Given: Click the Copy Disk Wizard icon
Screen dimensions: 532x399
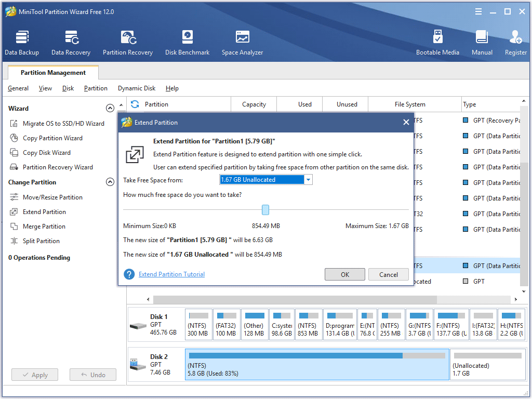Looking at the screenshot, I should coord(14,153).
